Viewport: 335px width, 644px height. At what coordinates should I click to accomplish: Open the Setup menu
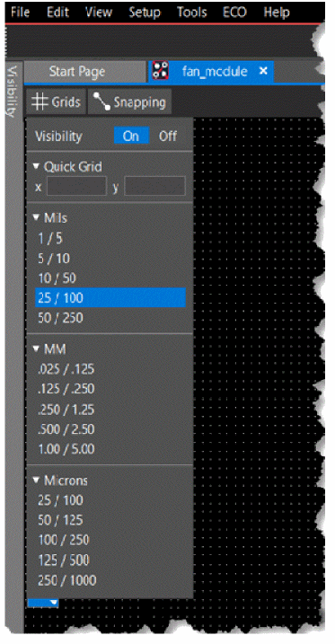tap(145, 12)
